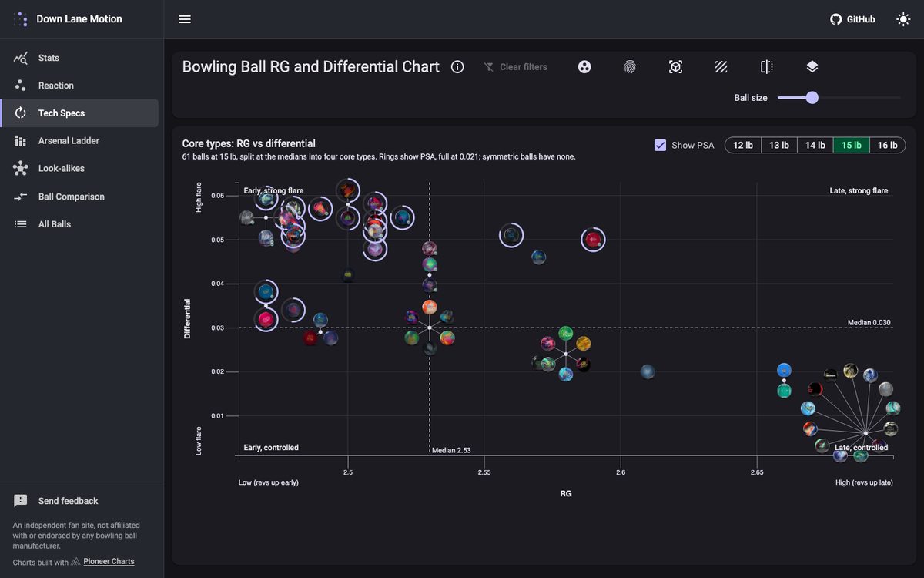Viewport: 924px width, 578px height.
Task: Click the 'Late, controlled' quadrant label
Action: (862, 447)
